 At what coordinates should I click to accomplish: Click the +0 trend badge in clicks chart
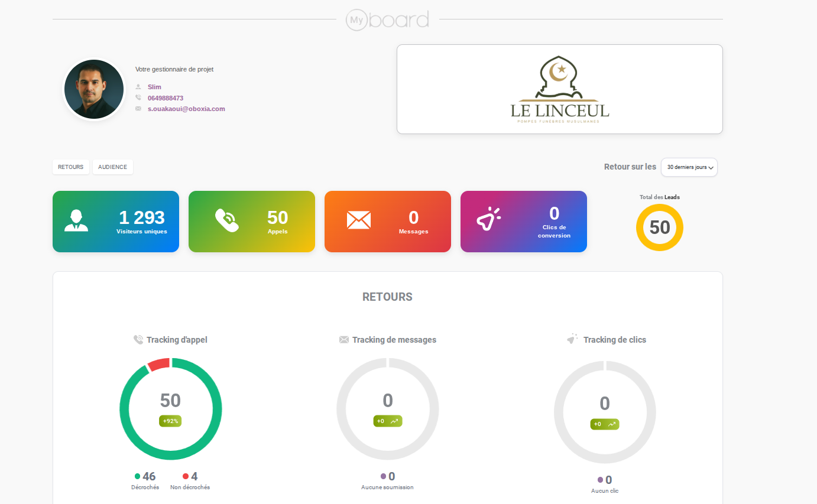coord(605,424)
